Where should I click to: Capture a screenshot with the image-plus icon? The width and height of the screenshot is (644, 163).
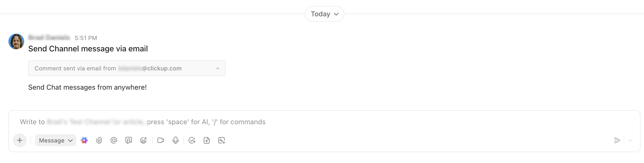[221, 140]
